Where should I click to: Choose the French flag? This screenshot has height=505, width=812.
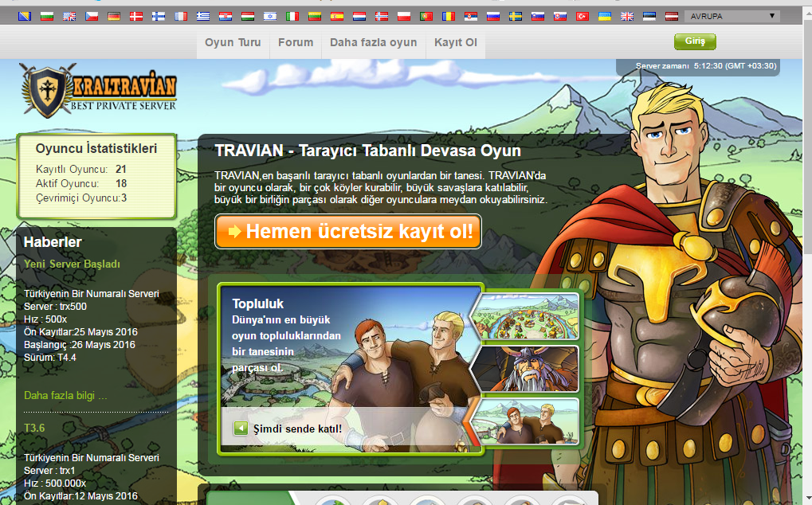pos(181,17)
